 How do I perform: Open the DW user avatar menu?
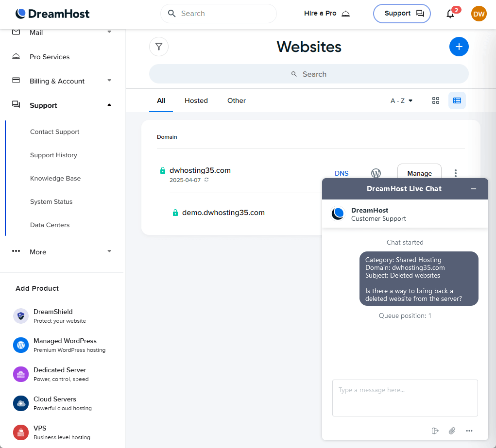click(479, 14)
